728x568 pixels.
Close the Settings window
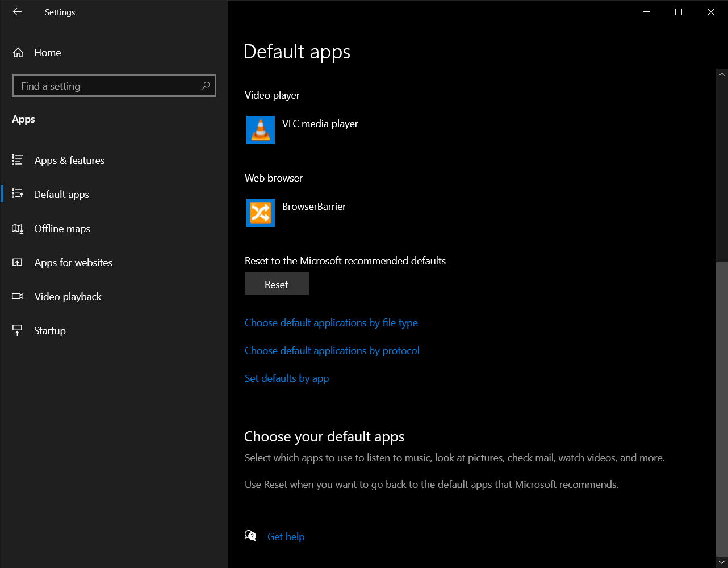(x=711, y=12)
